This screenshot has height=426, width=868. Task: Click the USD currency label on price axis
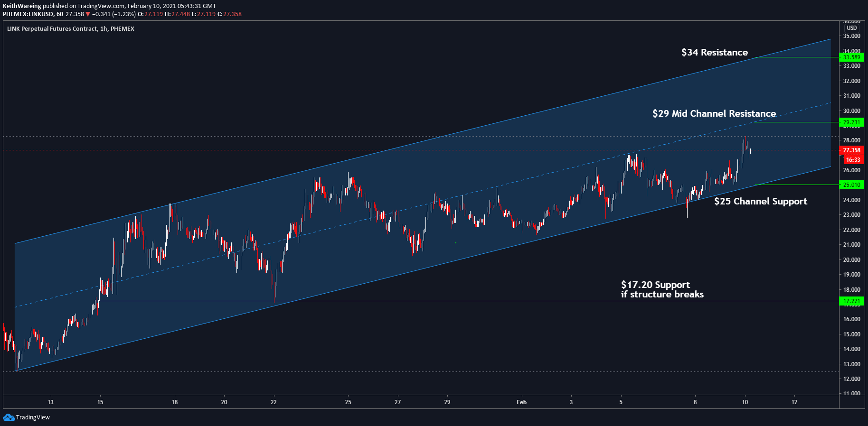[852, 28]
